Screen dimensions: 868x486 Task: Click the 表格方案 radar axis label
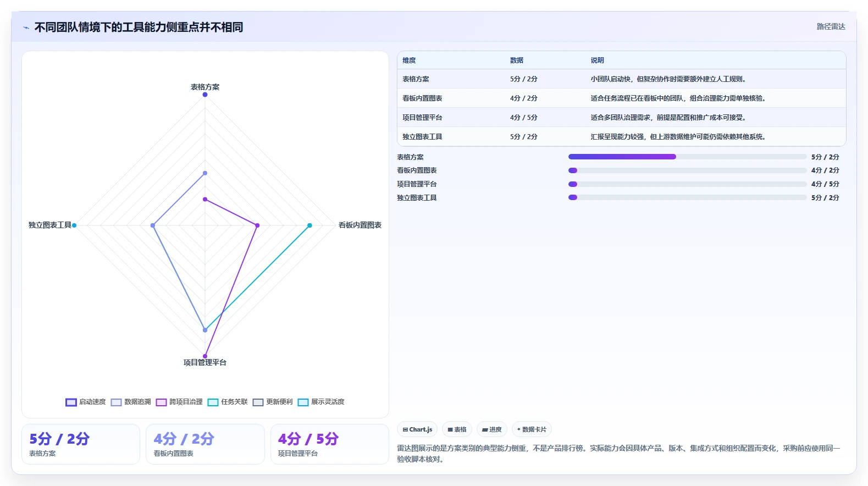pos(205,87)
